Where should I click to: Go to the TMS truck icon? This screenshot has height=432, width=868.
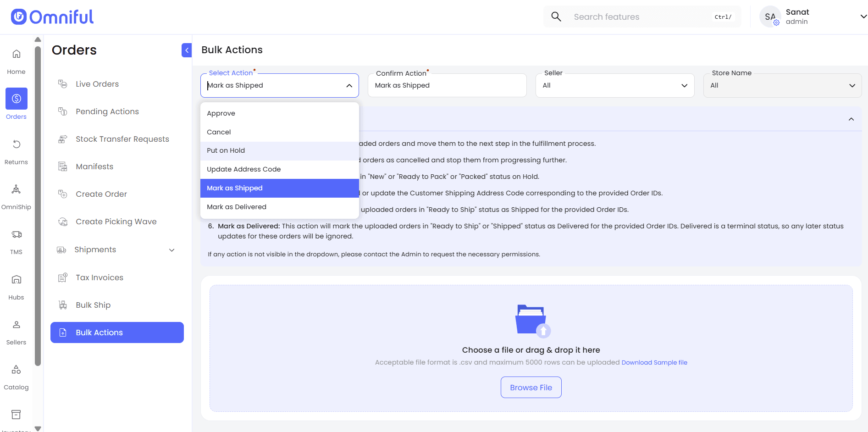[x=17, y=234]
